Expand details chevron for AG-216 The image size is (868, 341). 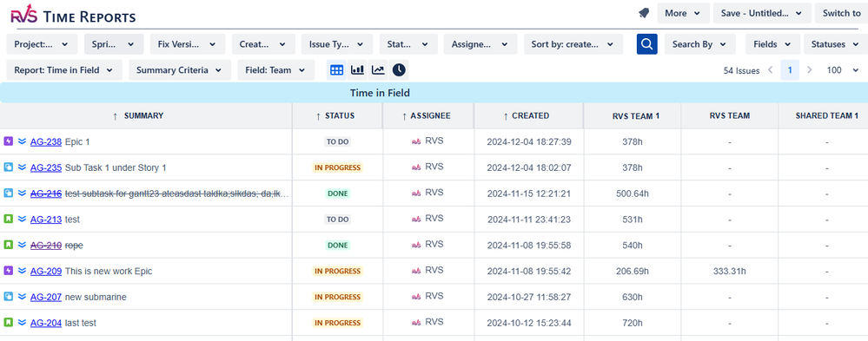(x=22, y=193)
